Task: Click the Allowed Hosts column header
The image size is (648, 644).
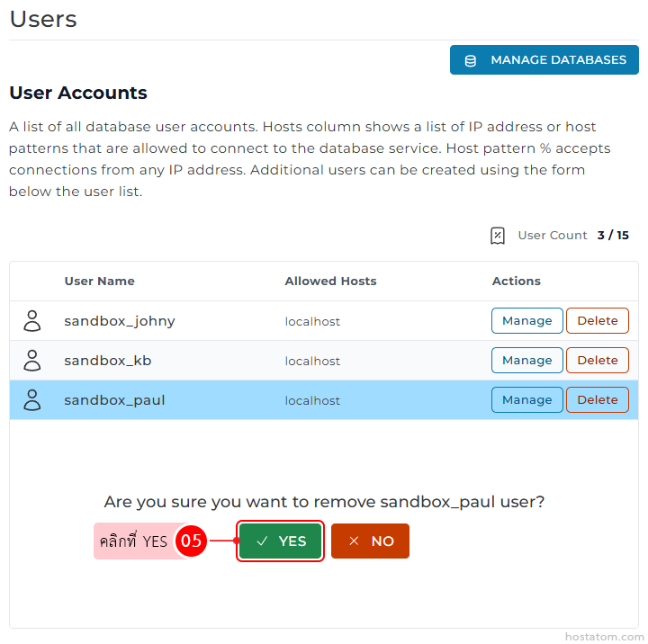Action: coord(330,281)
